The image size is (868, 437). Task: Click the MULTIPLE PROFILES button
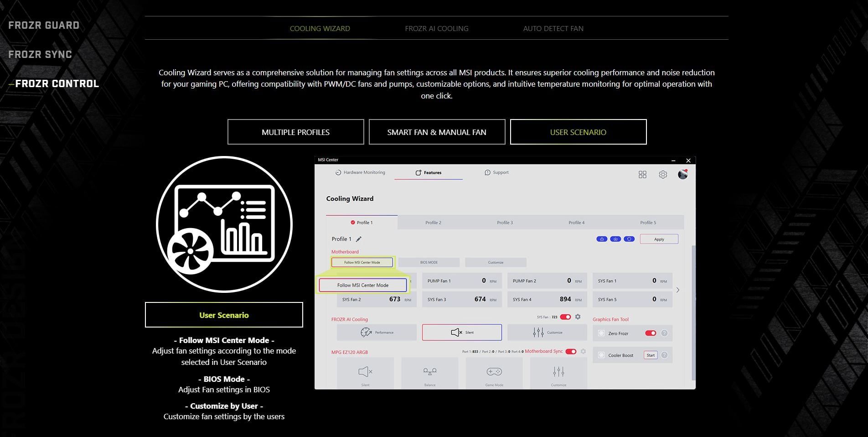295,132
